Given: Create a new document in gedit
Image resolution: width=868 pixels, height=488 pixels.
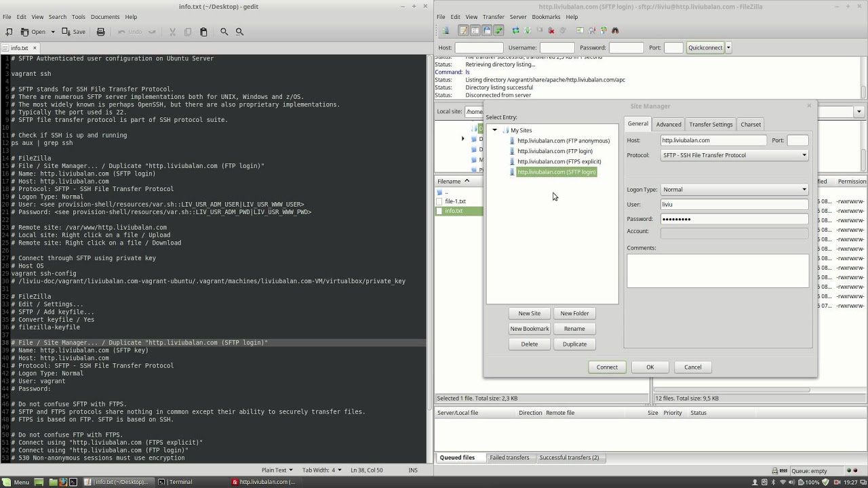Looking at the screenshot, I should click(x=9, y=32).
